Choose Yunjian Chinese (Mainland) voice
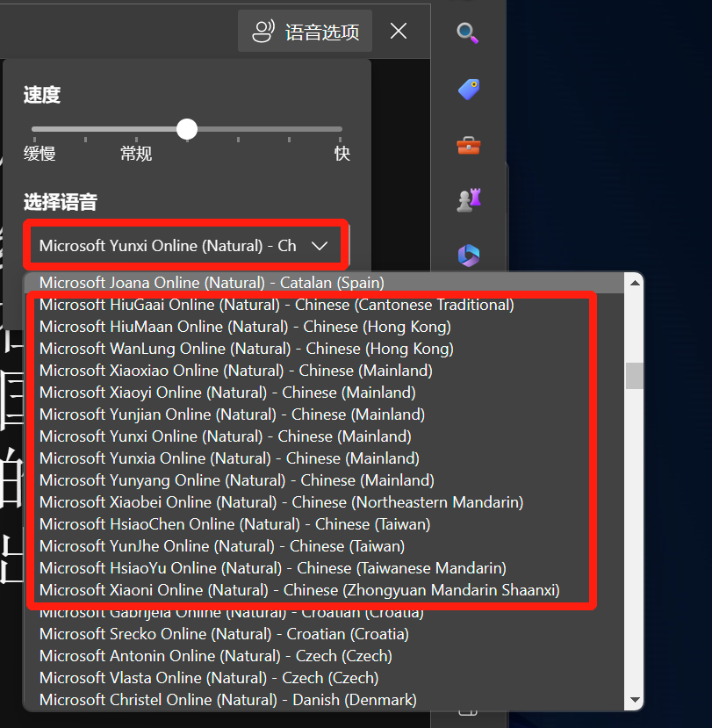This screenshot has width=712, height=728. click(323, 414)
